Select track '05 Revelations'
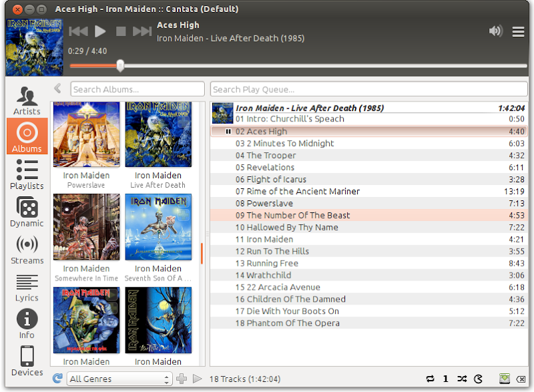534x392 pixels. 369,167
